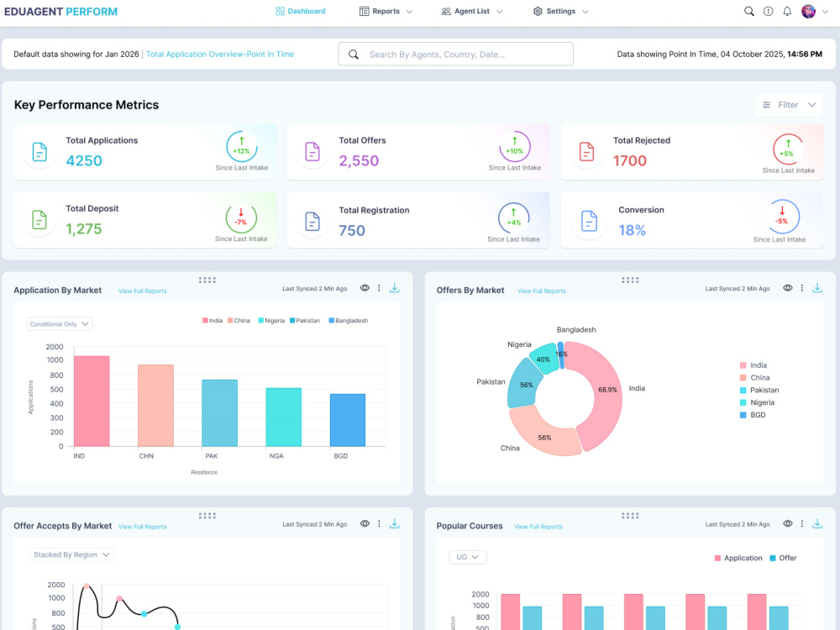Image resolution: width=840 pixels, height=630 pixels.
Task: Open the Conditional Only dropdown
Action: pyautogui.click(x=60, y=324)
